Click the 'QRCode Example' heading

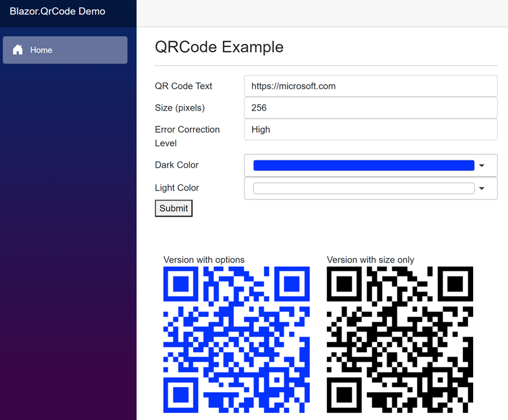pyautogui.click(x=219, y=47)
